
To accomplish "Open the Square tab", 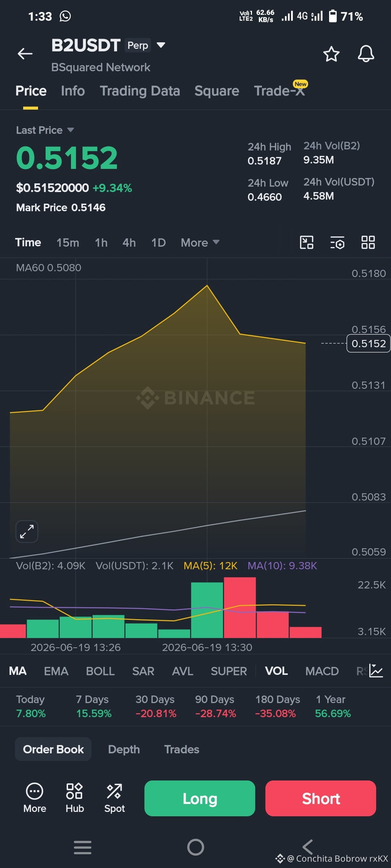I will [216, 91].
